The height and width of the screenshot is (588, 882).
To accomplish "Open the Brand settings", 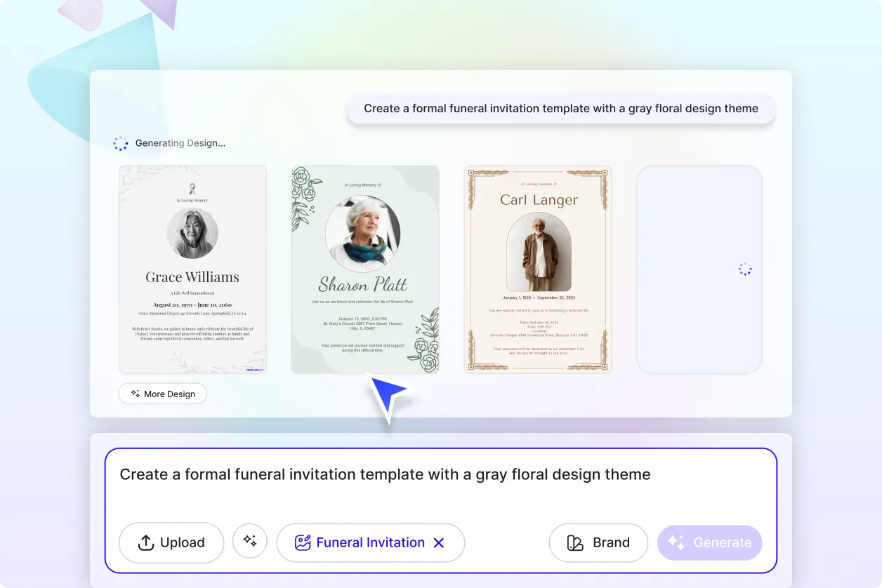I will coord(598,542).
